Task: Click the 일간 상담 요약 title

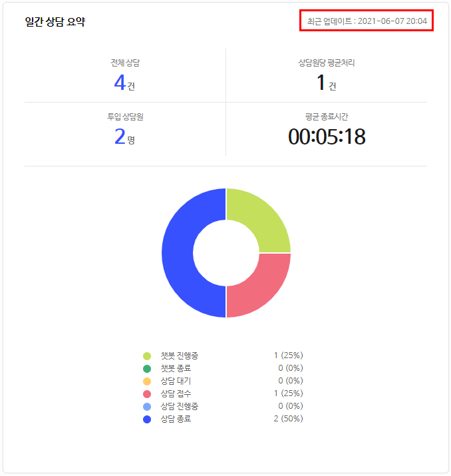Action: [x=55, y=22]
